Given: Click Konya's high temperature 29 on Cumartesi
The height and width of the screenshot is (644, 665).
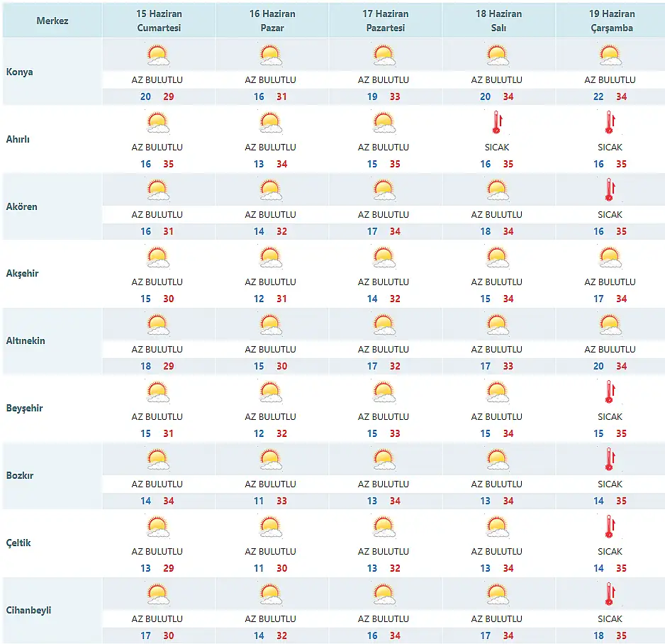Looking at the screenshot, I should [x=169, y=96].
